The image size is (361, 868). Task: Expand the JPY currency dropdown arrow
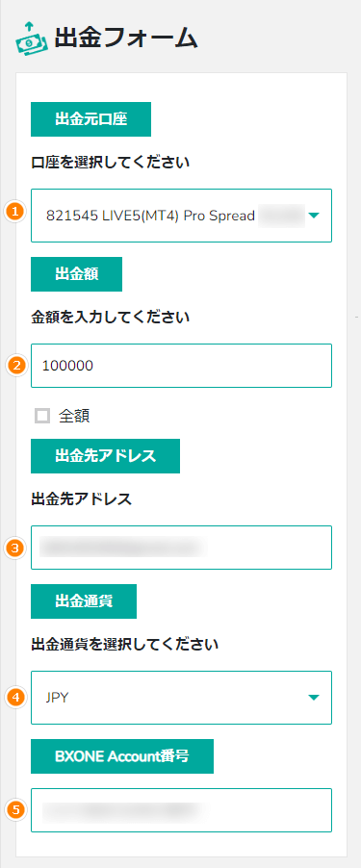[x=314, y=698]
